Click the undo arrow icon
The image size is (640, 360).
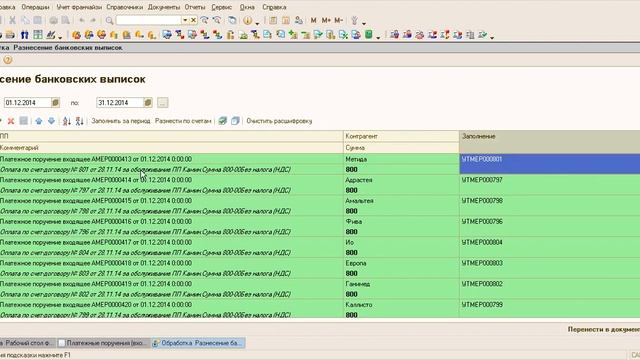pyautogui.click(x=82, y=20)
